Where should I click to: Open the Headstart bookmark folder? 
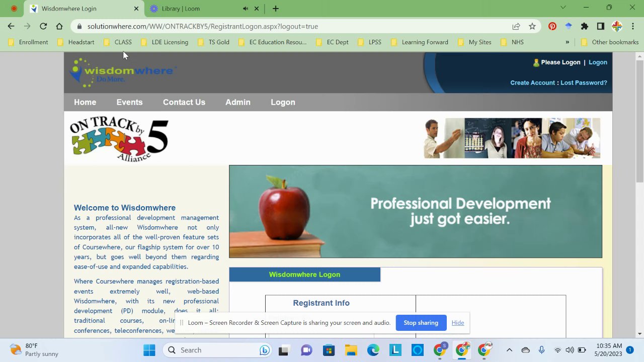(76, 42)
